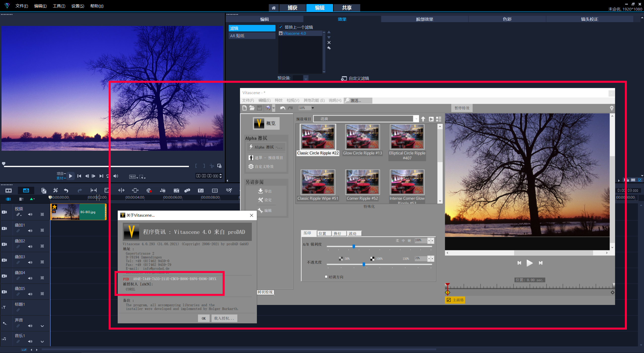This screenshot has height=353, width=644.
Task: Open the motion tracking circles icon
Action: click(187, 190)
